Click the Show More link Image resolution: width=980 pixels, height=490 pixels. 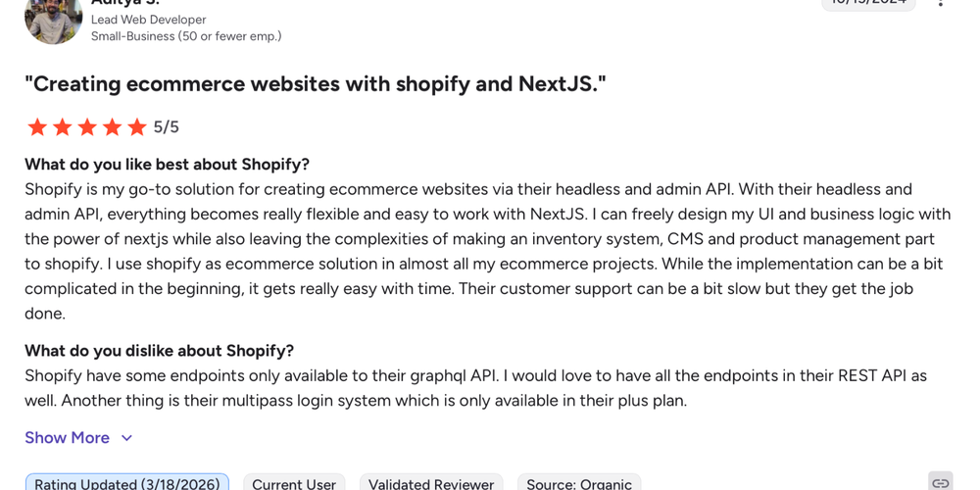(x=67, y=438)
